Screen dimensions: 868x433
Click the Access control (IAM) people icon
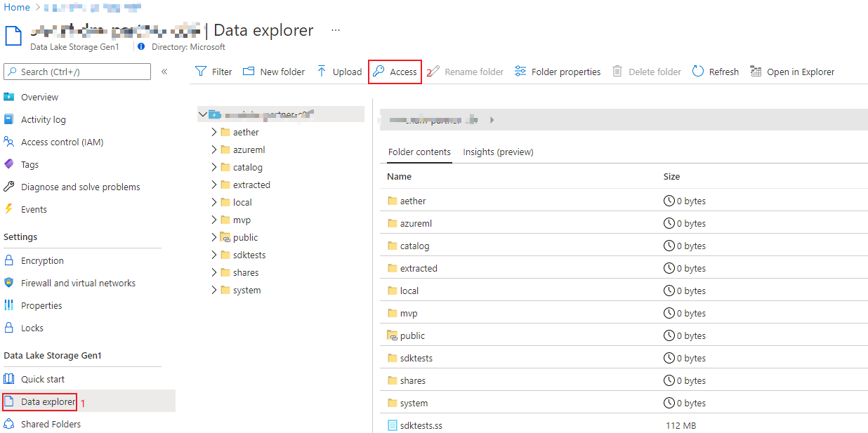click(9, 142)
